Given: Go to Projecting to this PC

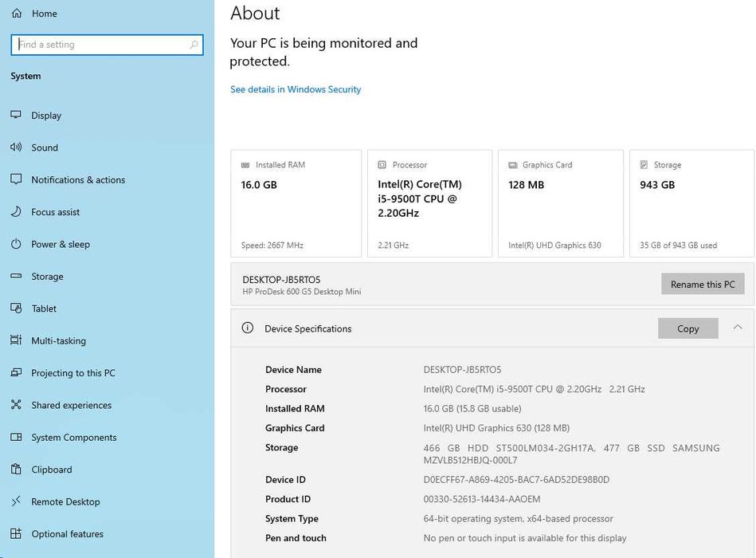Looking at the screenshot, I should coord(72,373).
